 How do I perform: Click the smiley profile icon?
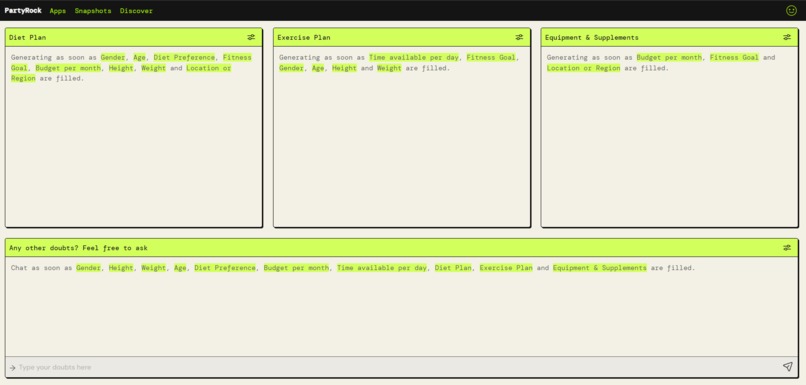792,10
